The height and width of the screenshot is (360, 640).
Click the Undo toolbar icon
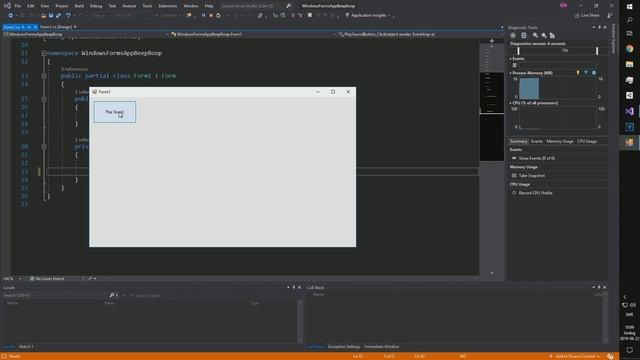(x=68, y=16)
